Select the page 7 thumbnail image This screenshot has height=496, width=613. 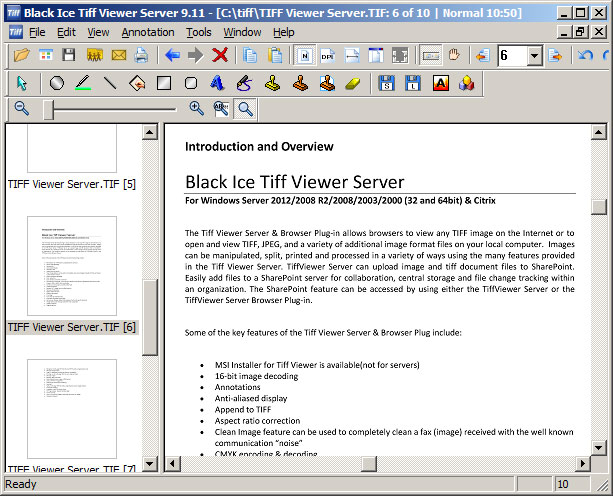[x=72, y=409]
